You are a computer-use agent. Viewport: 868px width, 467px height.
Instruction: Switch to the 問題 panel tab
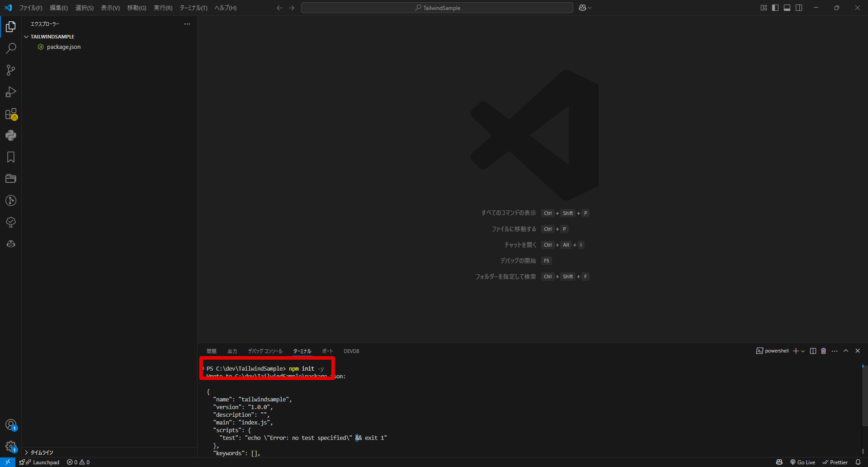(212, 351)
